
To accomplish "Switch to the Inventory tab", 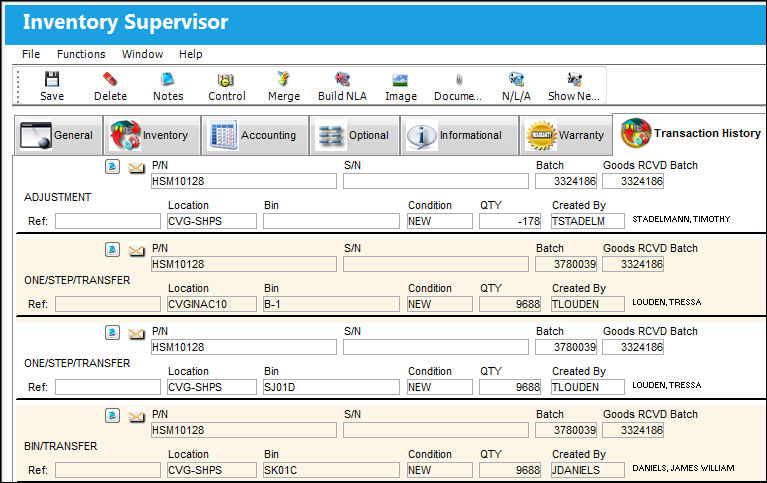I will click(x=152, y=136).
